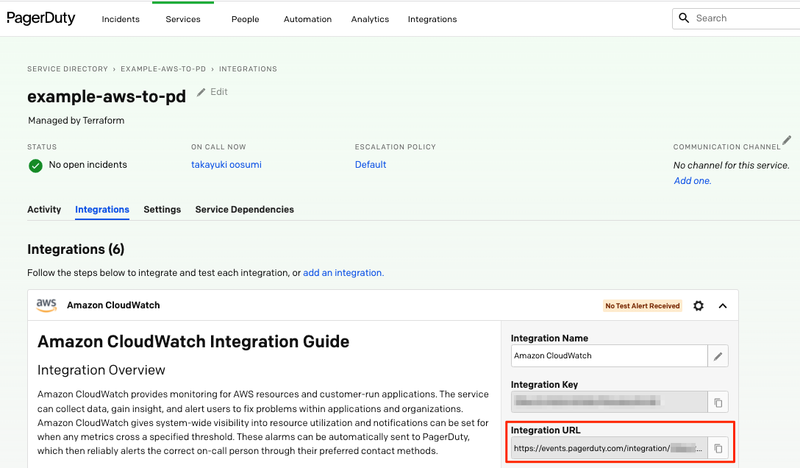The width and height of the screenshot is (800, 468).
Task: Collapse the Amazon CloudWatch integration panel
Action: coord(722,306)
